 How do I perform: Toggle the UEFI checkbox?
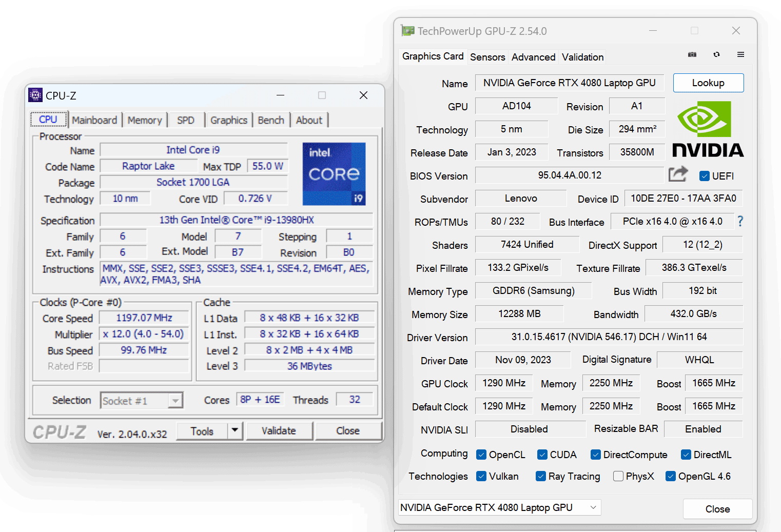[705, 176]
